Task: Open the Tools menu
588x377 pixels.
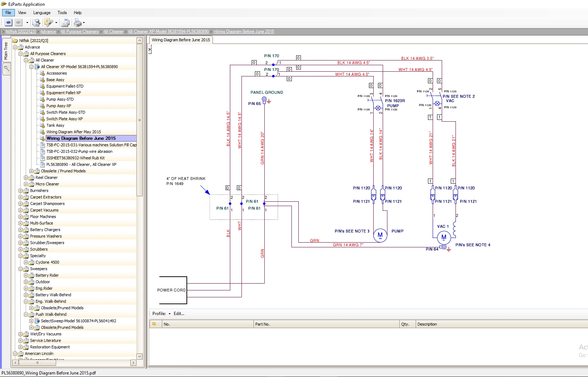Action: (x=62, y=12)
